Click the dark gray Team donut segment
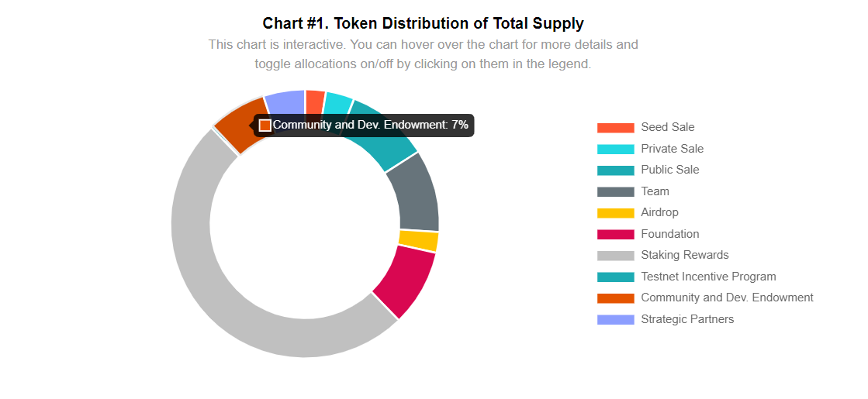 (415, 194)
